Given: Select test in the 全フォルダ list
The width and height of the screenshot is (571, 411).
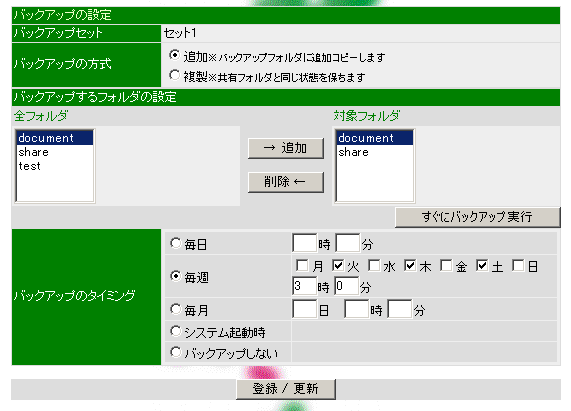Looking at the screenshot, I should click(55, 166).
